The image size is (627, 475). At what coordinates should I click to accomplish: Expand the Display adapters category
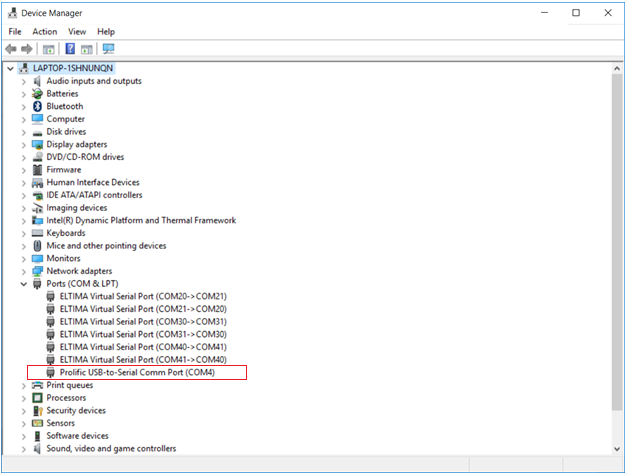tap(24, 144)
